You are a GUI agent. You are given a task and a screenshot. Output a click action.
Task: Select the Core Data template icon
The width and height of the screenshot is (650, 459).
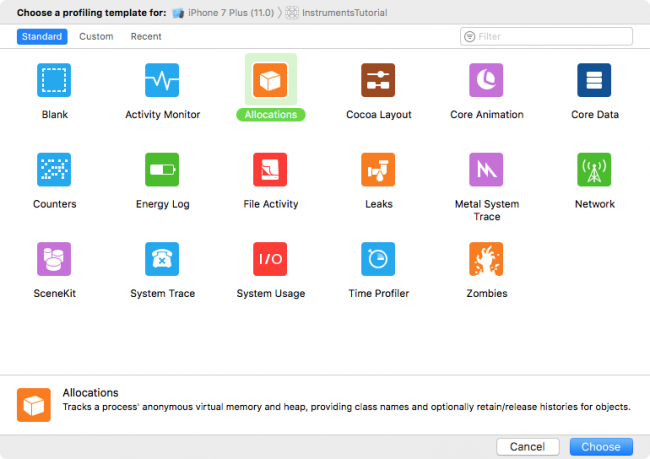594,80
